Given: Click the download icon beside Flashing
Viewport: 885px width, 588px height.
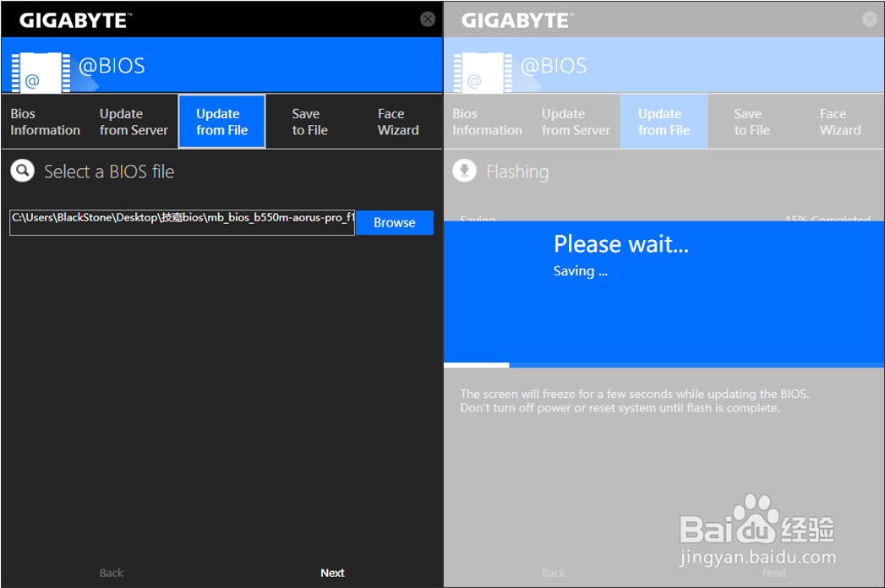Looking at the screenshot, I should point(465,171).
